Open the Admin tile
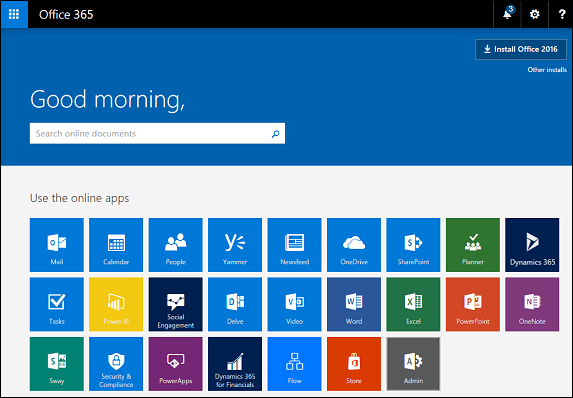Viewport: 573px width, 398px height. pos(413,364)
